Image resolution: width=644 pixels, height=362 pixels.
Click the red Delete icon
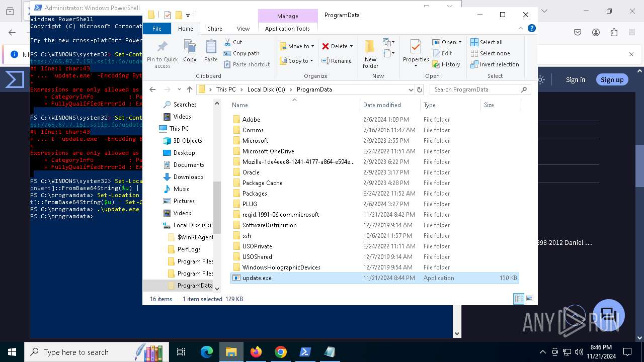pos(326,46)
